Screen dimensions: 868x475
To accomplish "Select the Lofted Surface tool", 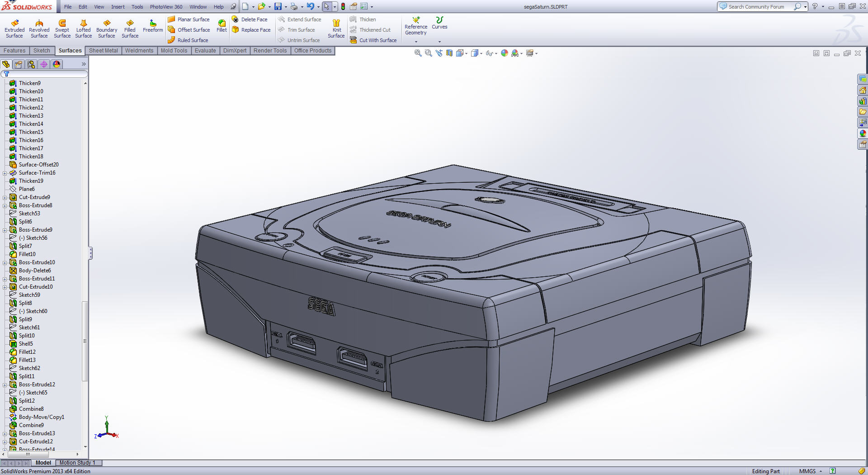I will click(84, 29).
